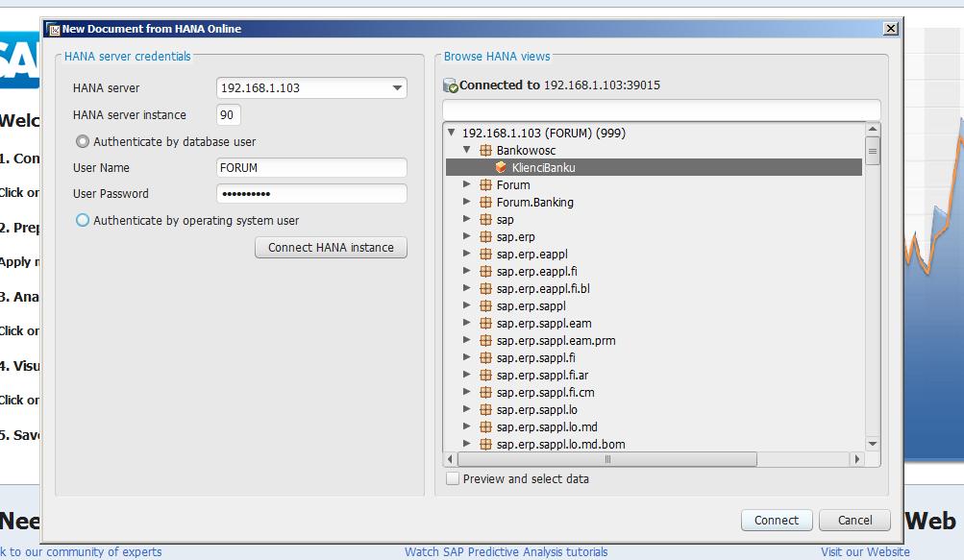Expand the sap.erp.sappl.fi node
The image size is (964, 560).
click(x=467, y=356)
